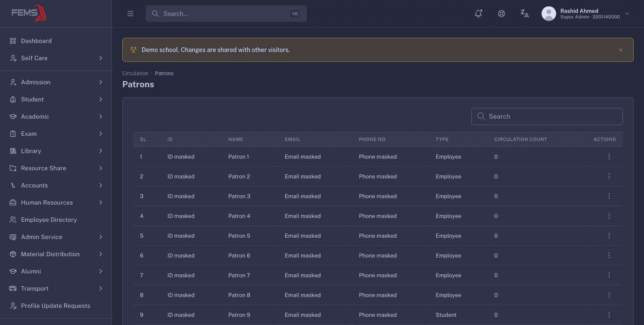The height and width of the screenshot is (325, 644).
Task: Click the Student type for Patron 9
Action: pyautogui.click(x=446, y=315)
